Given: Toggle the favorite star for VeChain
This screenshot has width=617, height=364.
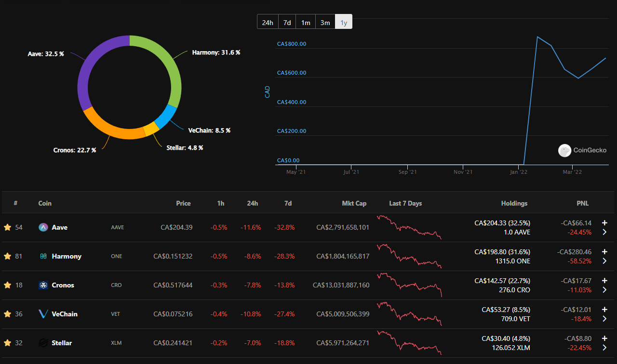Looking at the screenshot, I should [x=7, y=314].
